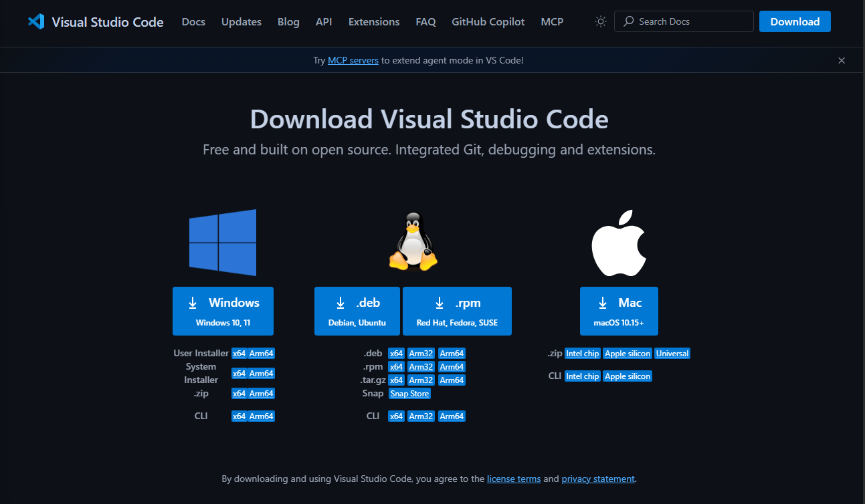Select Mac .zip Universal
Viewport: 865px width, 504px height.
point(672,354)
